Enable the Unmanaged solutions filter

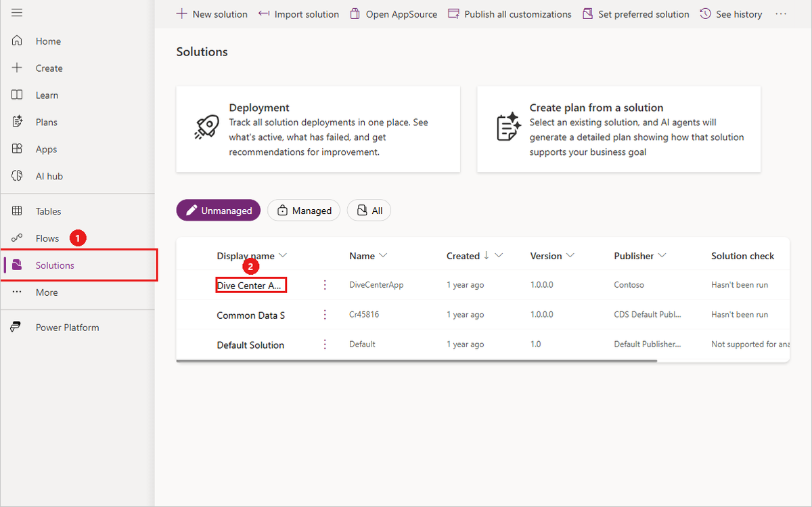point(218,210)
